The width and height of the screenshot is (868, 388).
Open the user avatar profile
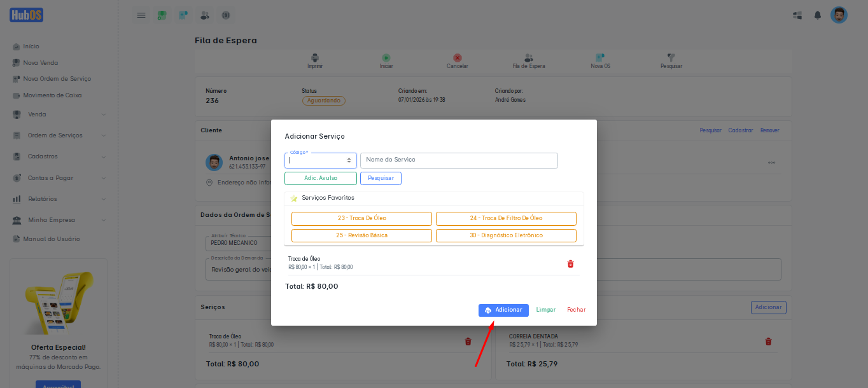[x=839, y=15]
